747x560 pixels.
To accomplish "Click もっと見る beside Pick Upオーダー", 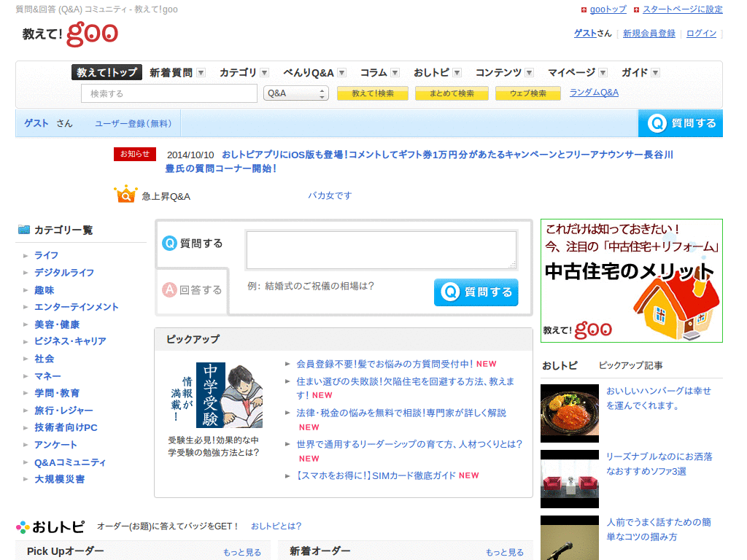I will (x=242, y=553).
